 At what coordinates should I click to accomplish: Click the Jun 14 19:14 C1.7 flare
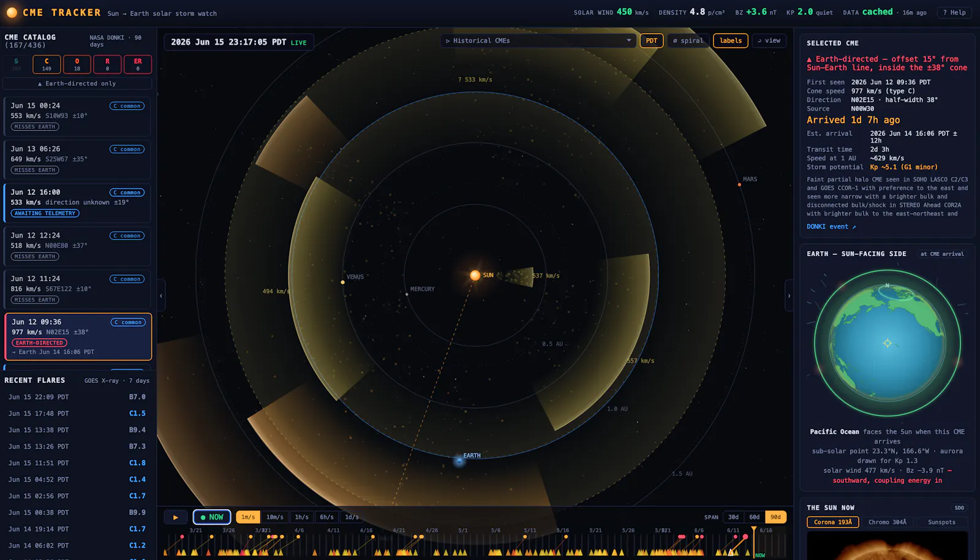[x=77, y=529]
